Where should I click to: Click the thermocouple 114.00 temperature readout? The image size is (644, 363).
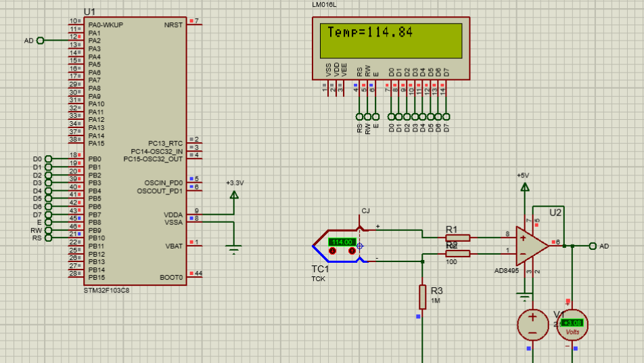click(x=342, y=242)
